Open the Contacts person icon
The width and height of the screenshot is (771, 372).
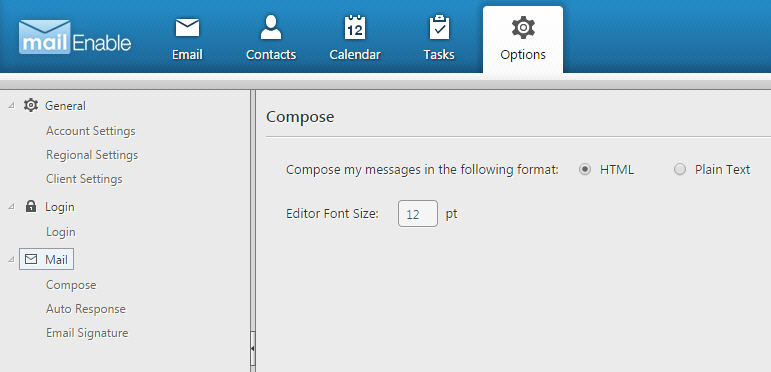pos(271,27)
